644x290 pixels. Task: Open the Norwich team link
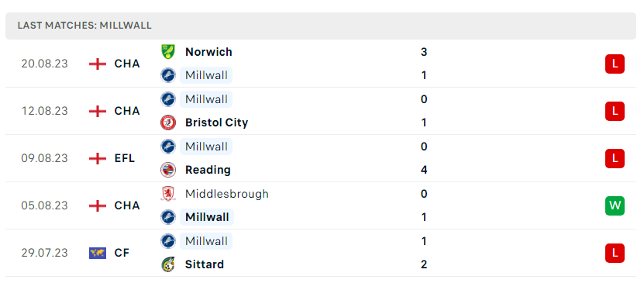208,52
